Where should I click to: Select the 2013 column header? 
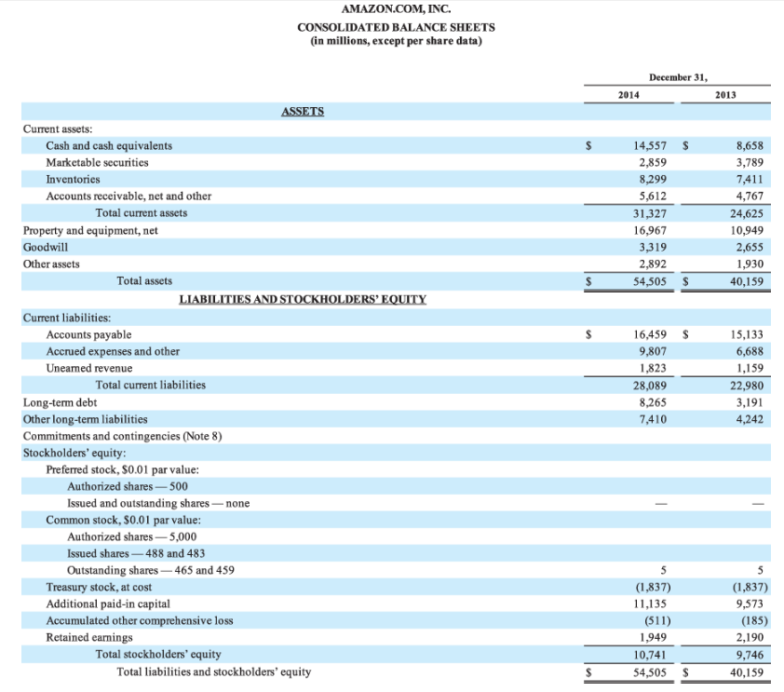(x=725, y=94)
